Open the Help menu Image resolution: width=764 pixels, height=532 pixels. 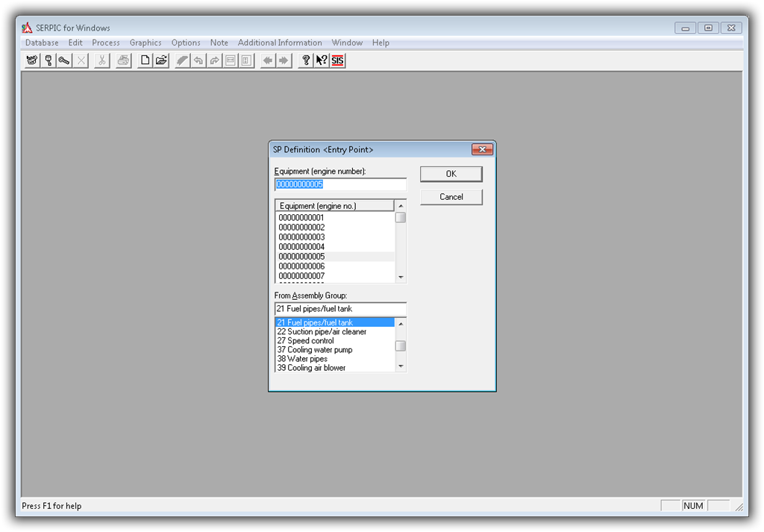tap(381, 43)
